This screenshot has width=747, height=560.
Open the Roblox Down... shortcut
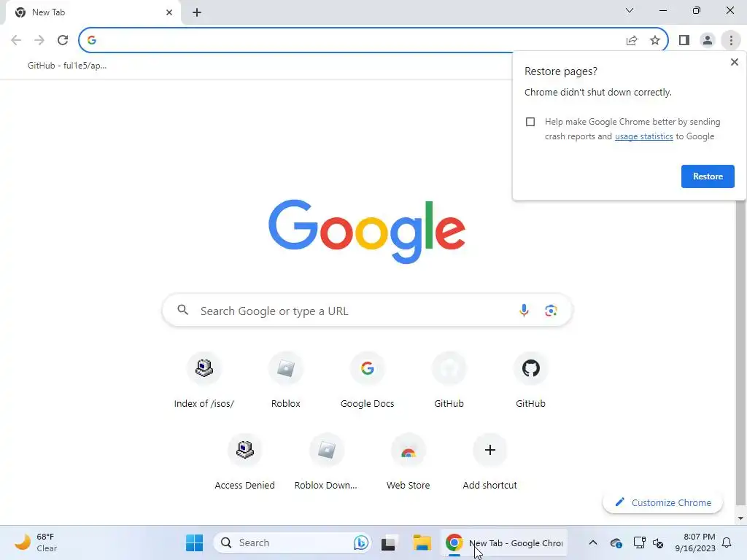pyautogui.click(x=326, y=463)
